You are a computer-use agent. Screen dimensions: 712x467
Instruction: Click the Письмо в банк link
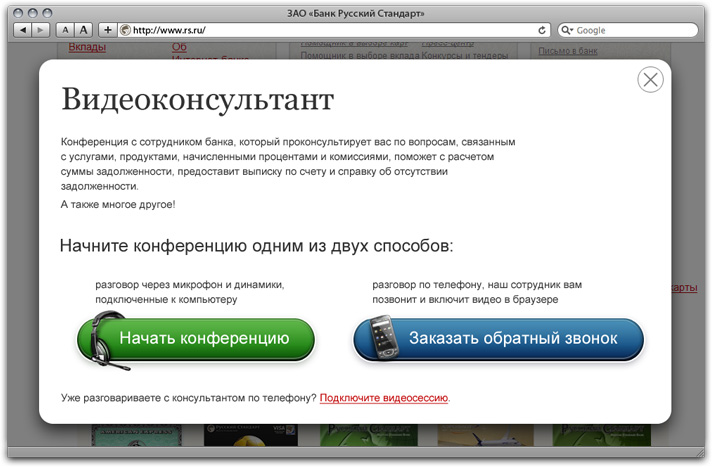(x=567, y=52)
